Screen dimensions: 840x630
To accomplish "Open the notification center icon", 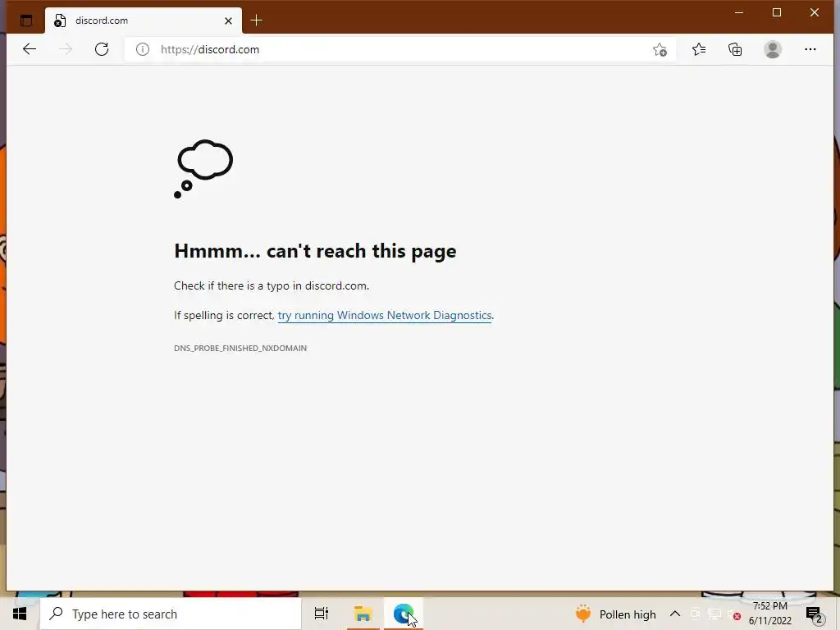I will pyautogui.click(x=815, y=614).
